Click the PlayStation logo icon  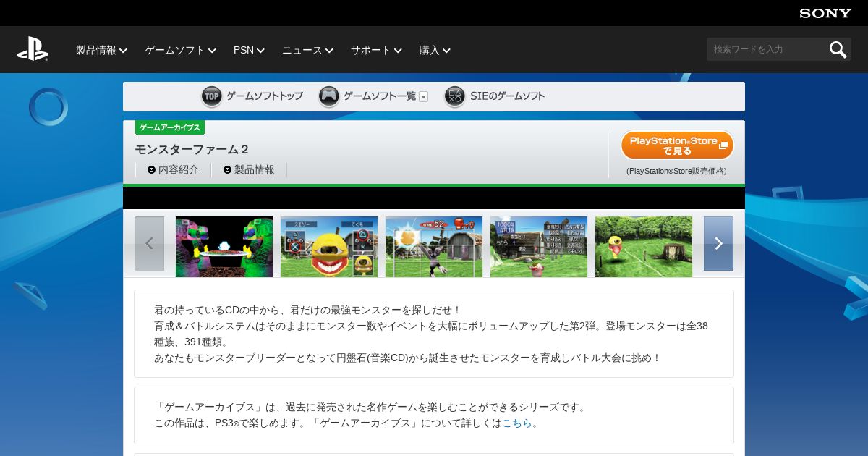coord(33,49)
